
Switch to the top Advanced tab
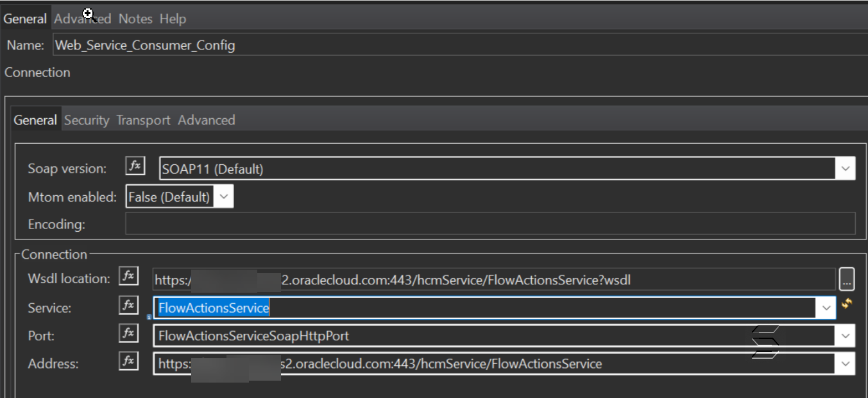(x=83, y=19)
